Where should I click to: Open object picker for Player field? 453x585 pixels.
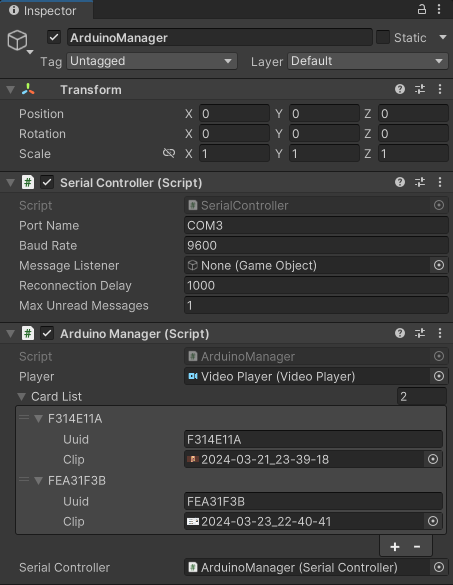(x=439, y=376)
